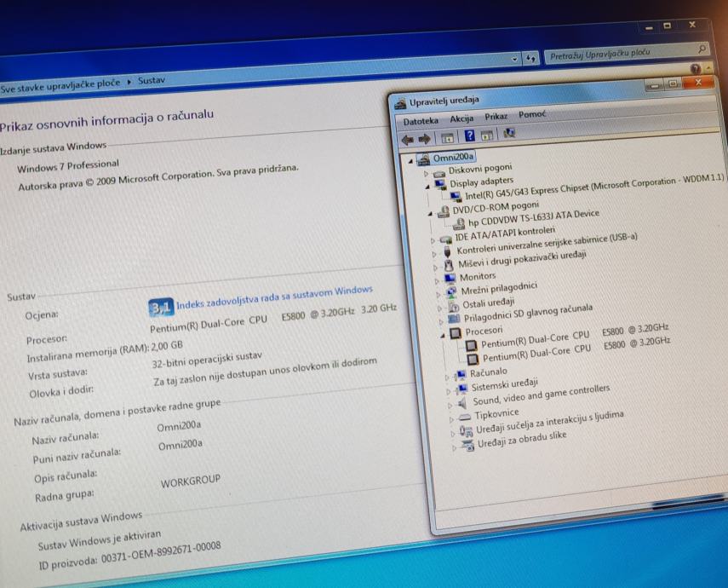
Task: Click the Device Manager title bar icon
Action: pos(400,104)
